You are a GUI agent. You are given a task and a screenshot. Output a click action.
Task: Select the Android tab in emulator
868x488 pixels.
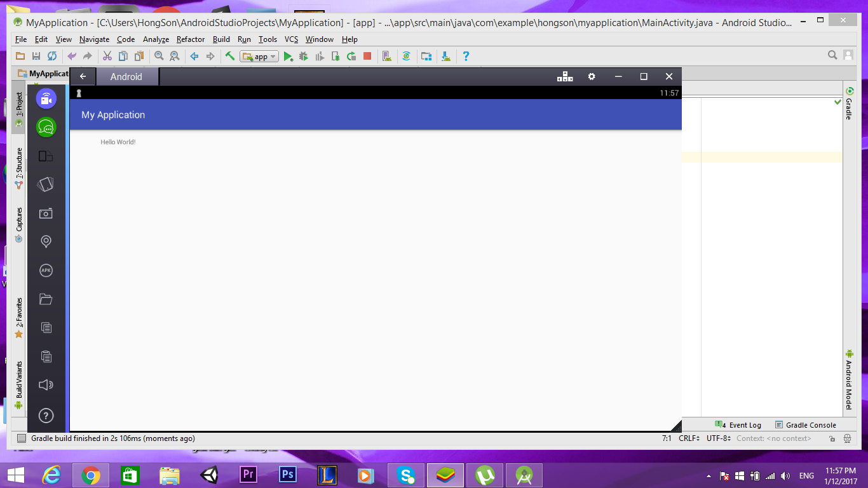(x=127, y=77)
